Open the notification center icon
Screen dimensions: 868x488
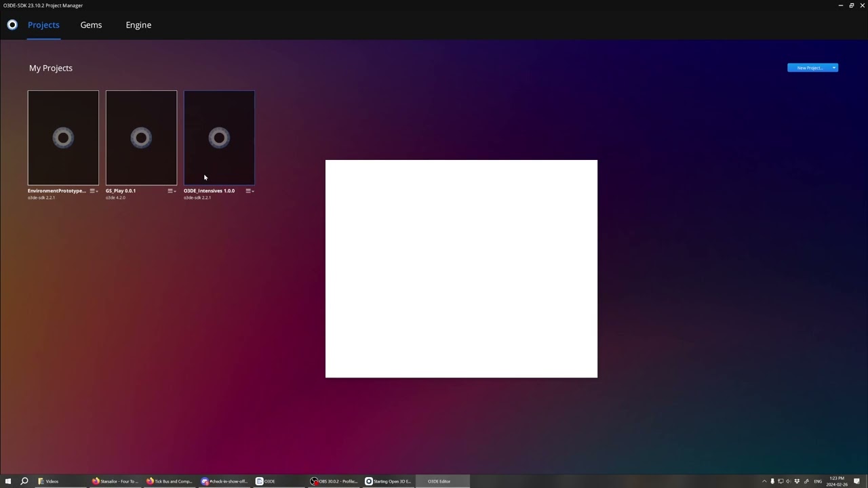856,481
